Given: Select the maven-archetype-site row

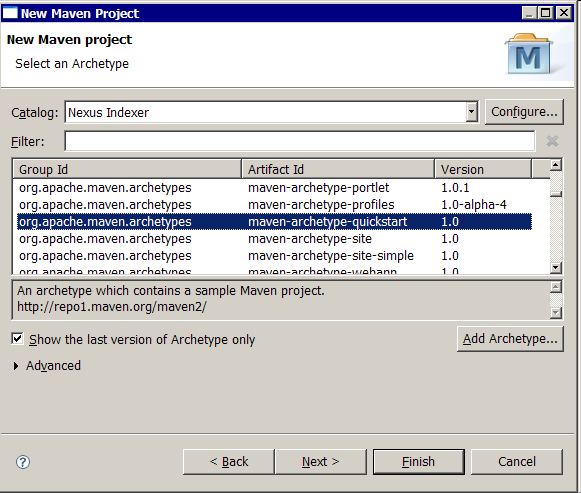Looking at the screenshot, I should point(275,239).
